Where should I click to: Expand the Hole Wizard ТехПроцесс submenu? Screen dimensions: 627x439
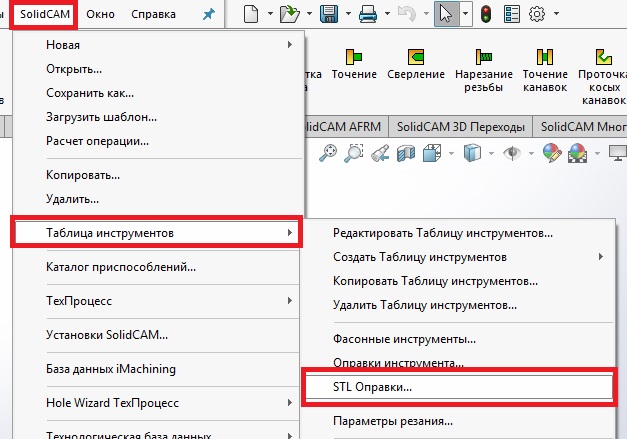(157, 403)
